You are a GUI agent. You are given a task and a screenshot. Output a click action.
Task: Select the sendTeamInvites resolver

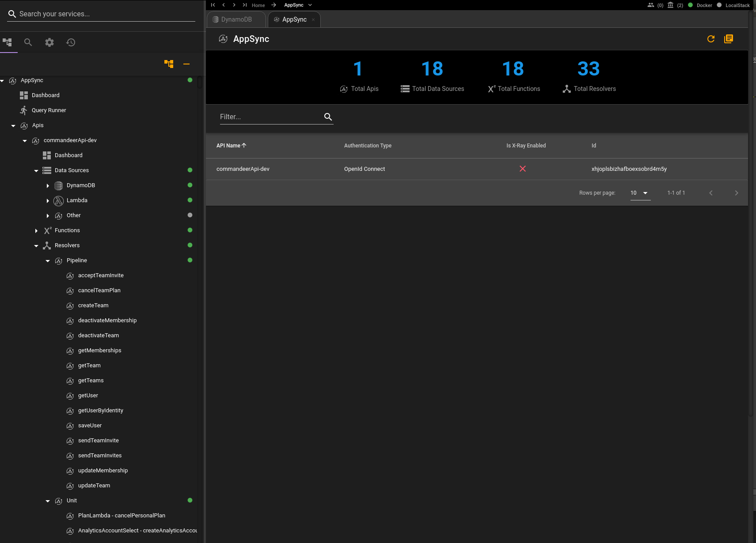point(100,456)
